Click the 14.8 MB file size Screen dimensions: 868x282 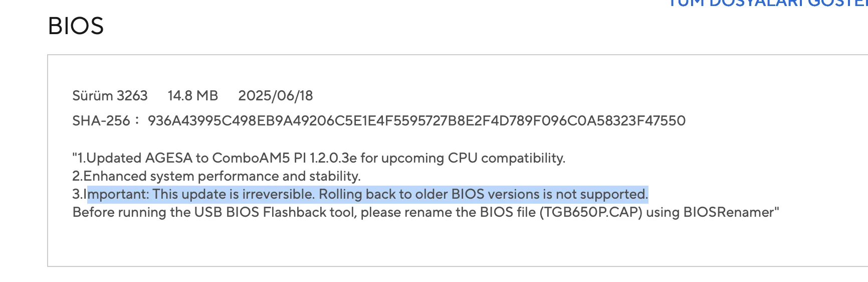tap(193, 96)
